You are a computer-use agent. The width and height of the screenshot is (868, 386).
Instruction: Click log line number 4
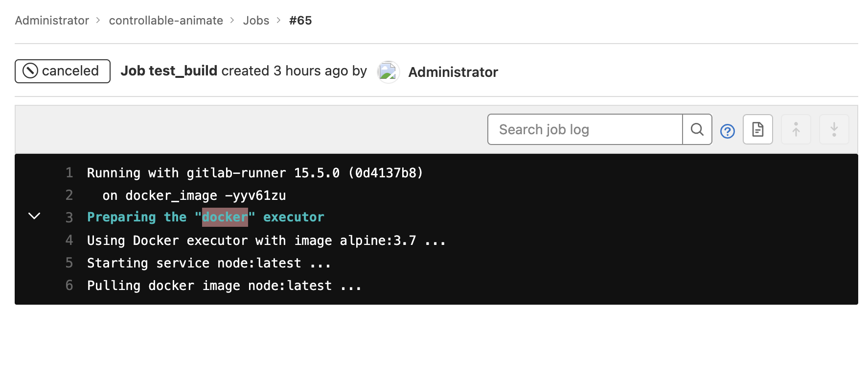(x=69, y=241)
